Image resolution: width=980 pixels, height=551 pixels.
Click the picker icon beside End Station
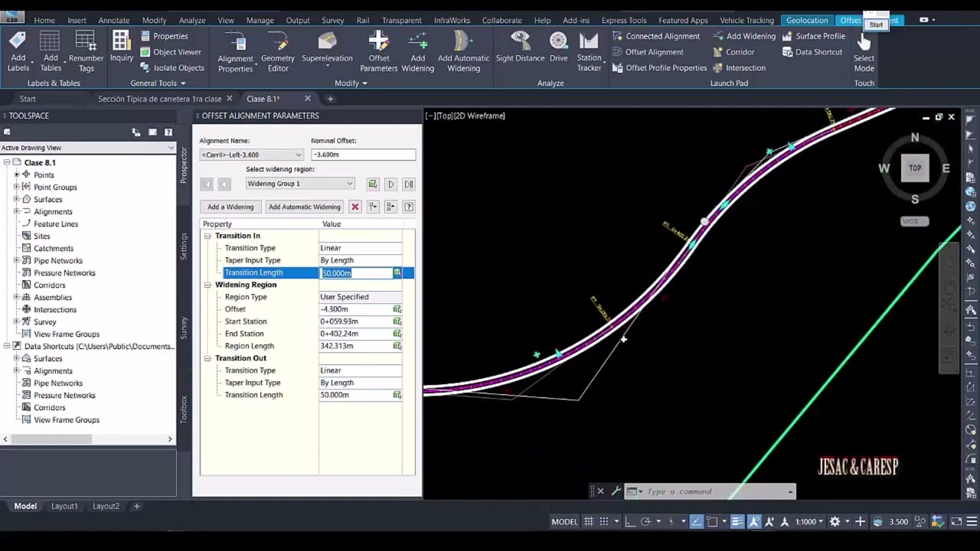point(397,334)
